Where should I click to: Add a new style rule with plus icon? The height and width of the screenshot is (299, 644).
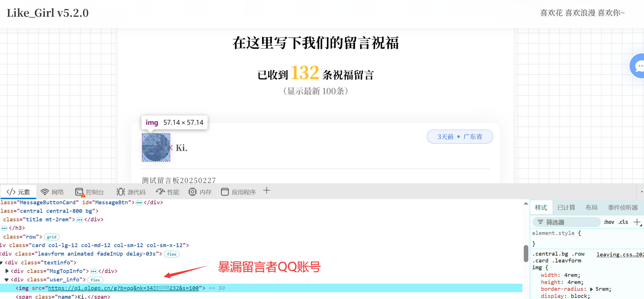coord(637,222)
